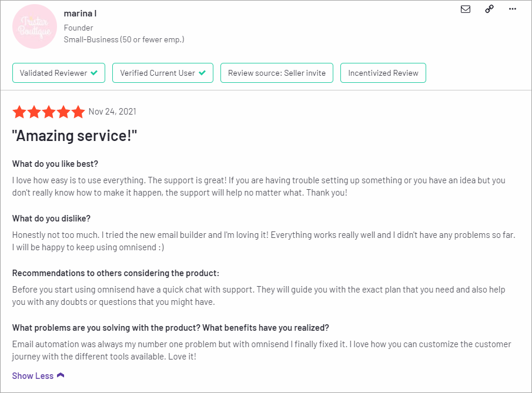Click the envelope message icon
This screenshot has width=532, height=393.
pyautogui.click(x=466, y=9)
